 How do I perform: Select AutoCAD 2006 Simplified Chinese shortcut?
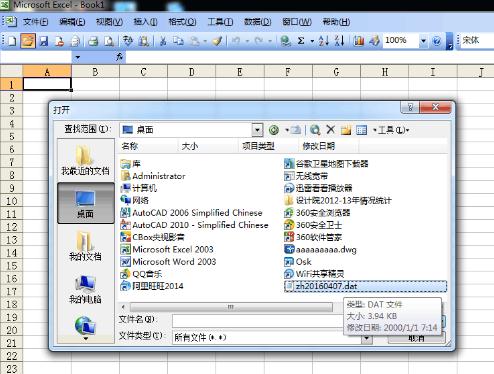pos(192,213)
